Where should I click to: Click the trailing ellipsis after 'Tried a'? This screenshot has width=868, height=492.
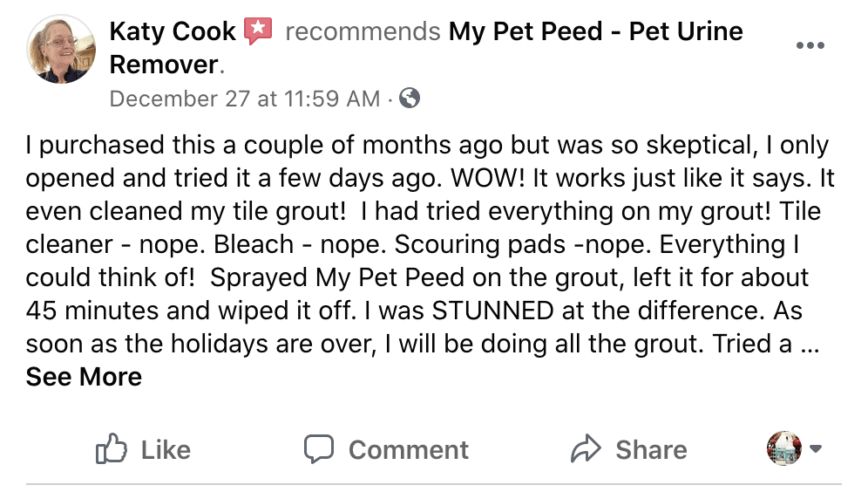(x=808, y=344)
